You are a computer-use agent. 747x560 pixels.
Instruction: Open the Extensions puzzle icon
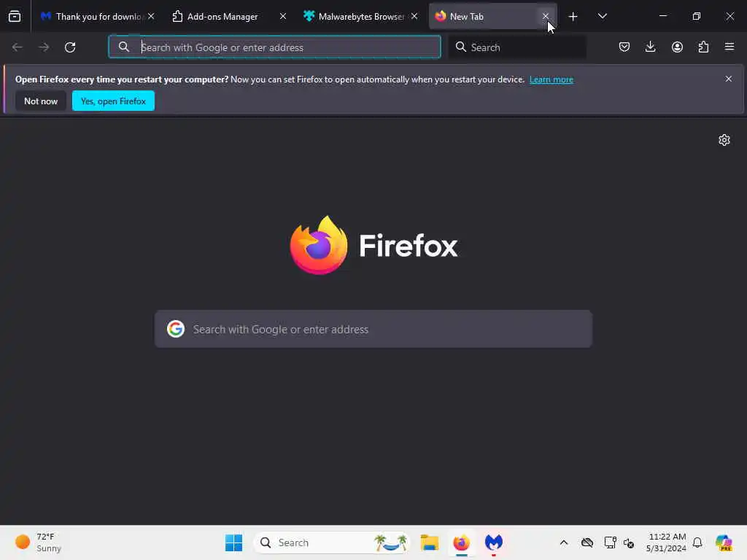703,47
